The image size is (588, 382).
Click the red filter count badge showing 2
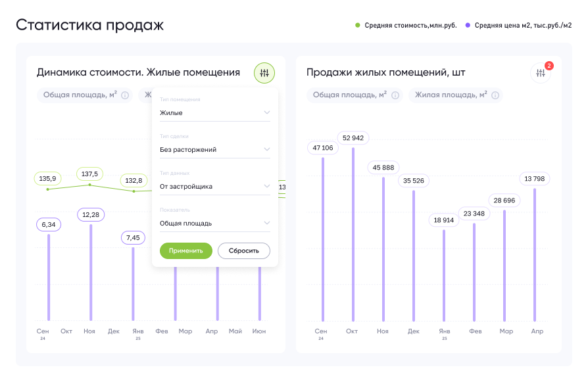549,66
